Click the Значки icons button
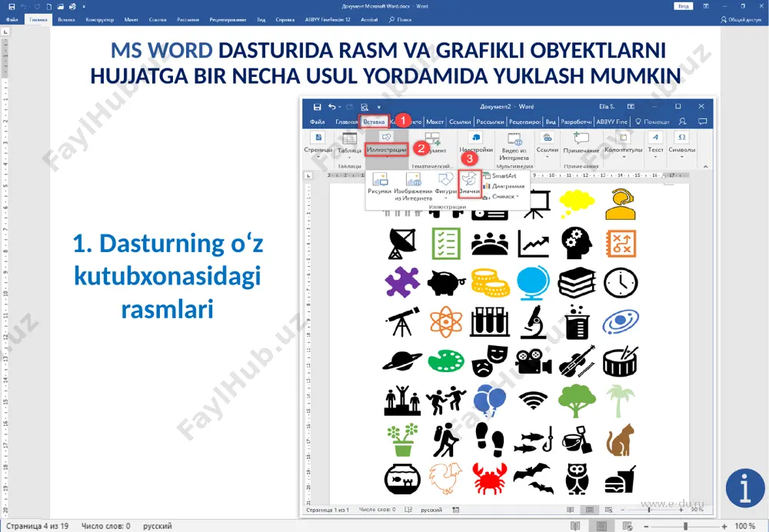 [x=469, y=184]
